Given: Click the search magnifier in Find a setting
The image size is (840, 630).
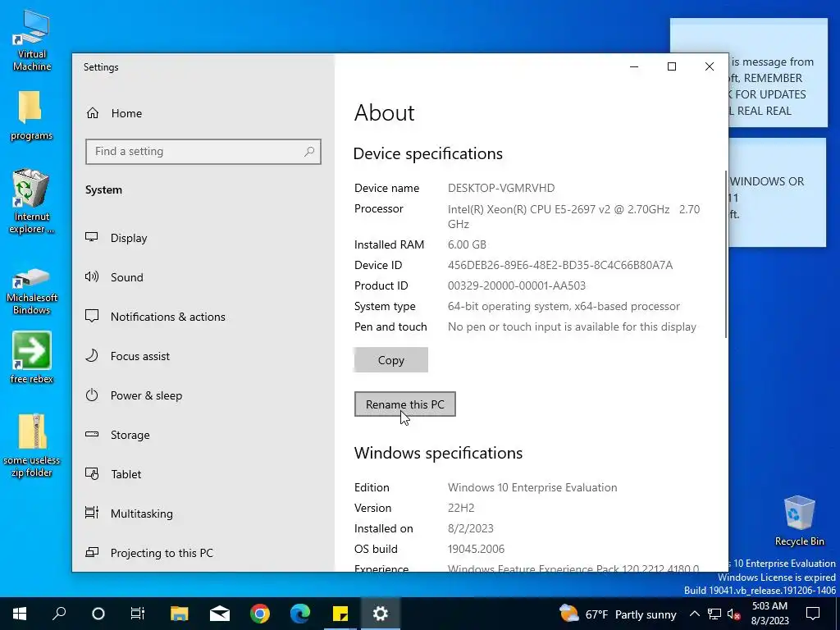Looking at the screenshot, I should (309, 152).
